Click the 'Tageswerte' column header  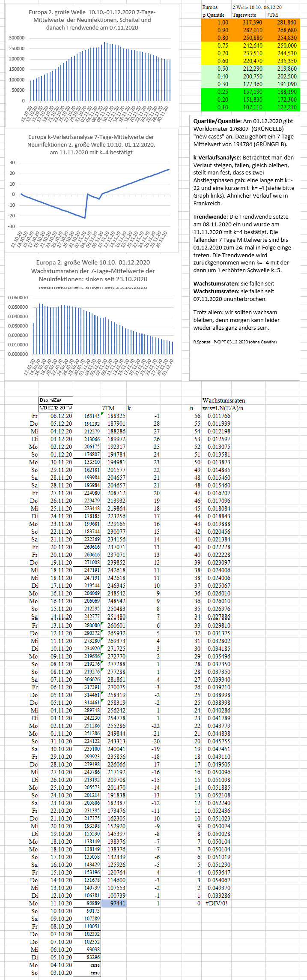pos(248,15)
